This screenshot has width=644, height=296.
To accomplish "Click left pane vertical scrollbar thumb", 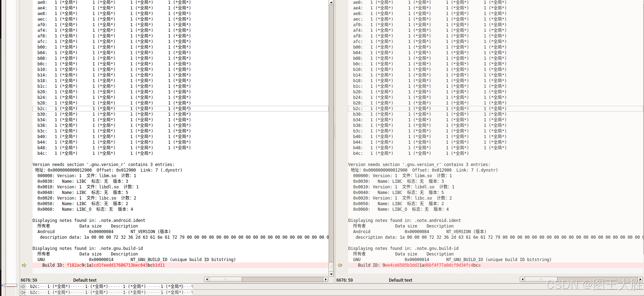I will coord(331,266).
